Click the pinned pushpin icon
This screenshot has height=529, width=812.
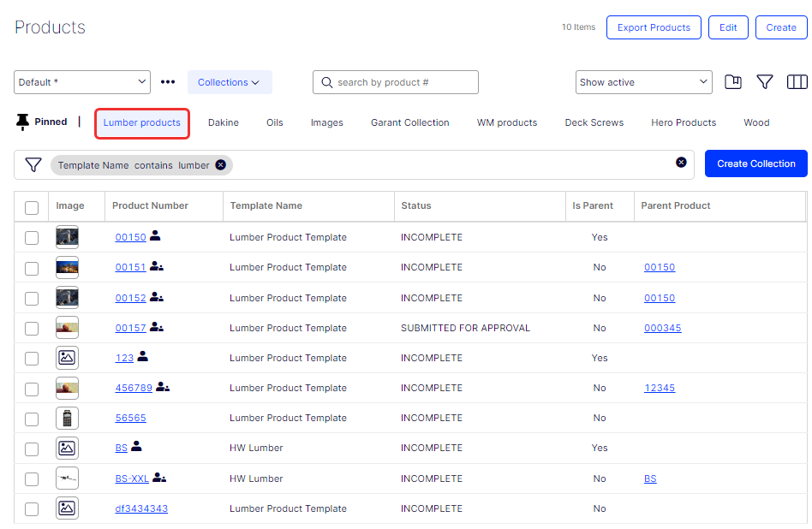pos(22,122)
